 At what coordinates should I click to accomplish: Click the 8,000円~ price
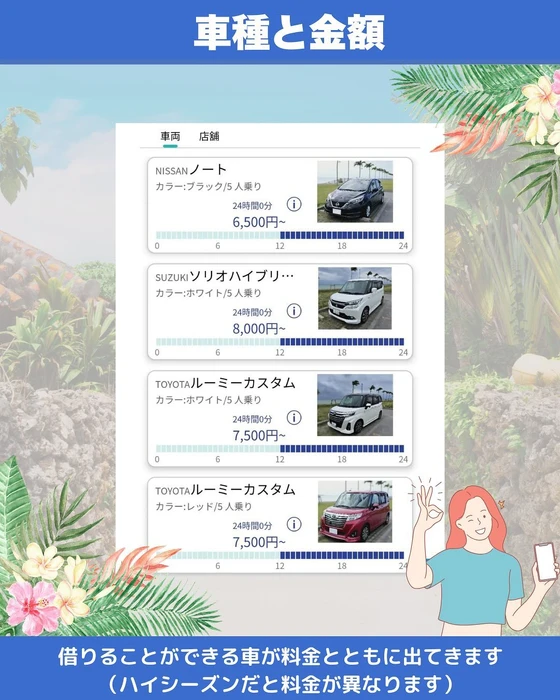pyautogui.click(x=259, y=329)
